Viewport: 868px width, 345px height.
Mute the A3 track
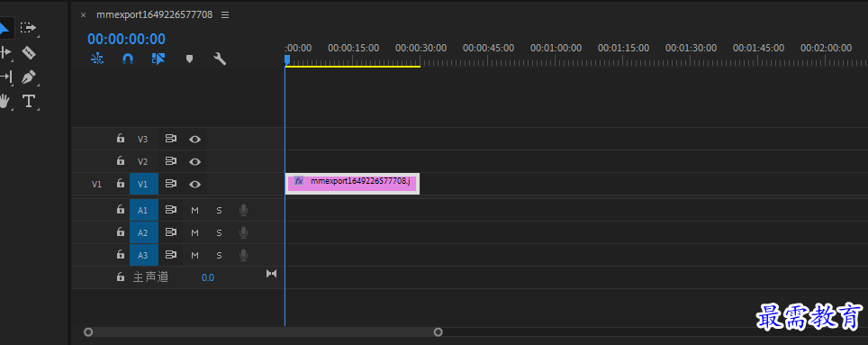194,255
